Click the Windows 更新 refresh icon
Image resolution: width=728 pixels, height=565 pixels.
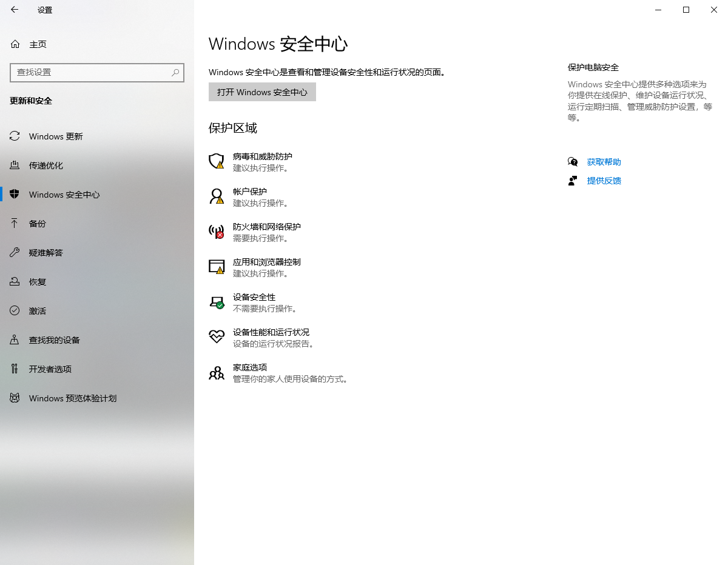pyautogui.click(x=15, y=136)
